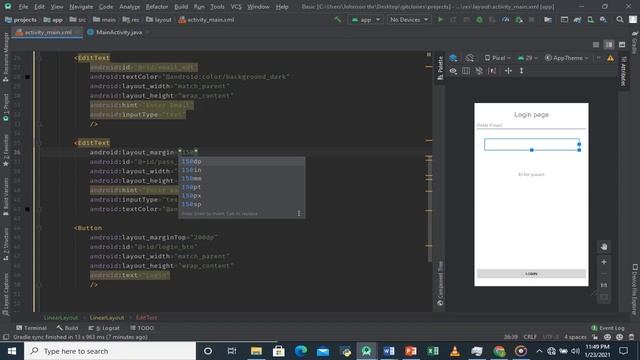Select 150dp from autocomplete list
640x360 pixels.
(x=242, y=162)
